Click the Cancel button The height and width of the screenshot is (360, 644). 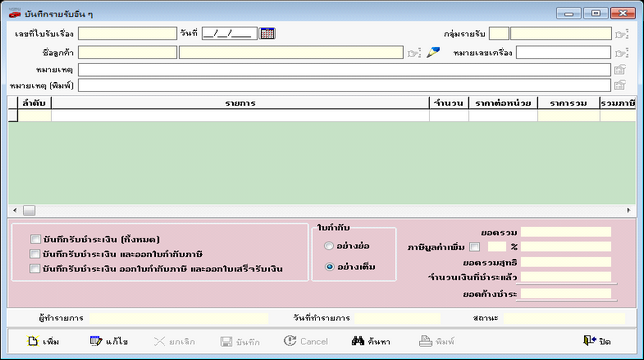point(306,341)
